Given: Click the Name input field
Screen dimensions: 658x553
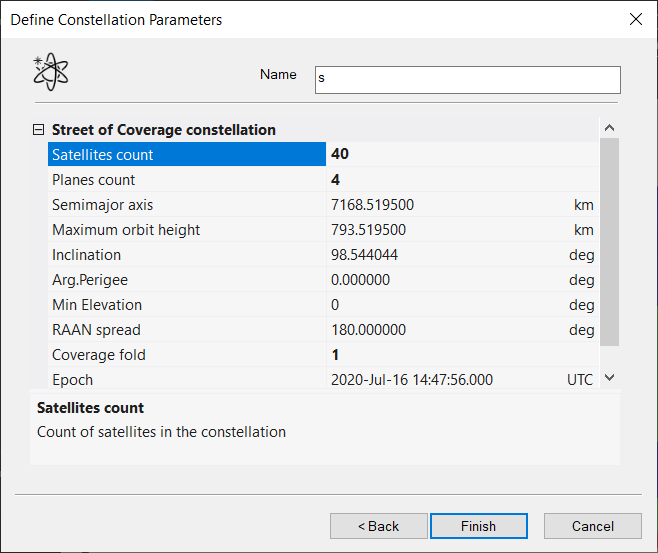Looking at the screenshot, I should (467, 80).
